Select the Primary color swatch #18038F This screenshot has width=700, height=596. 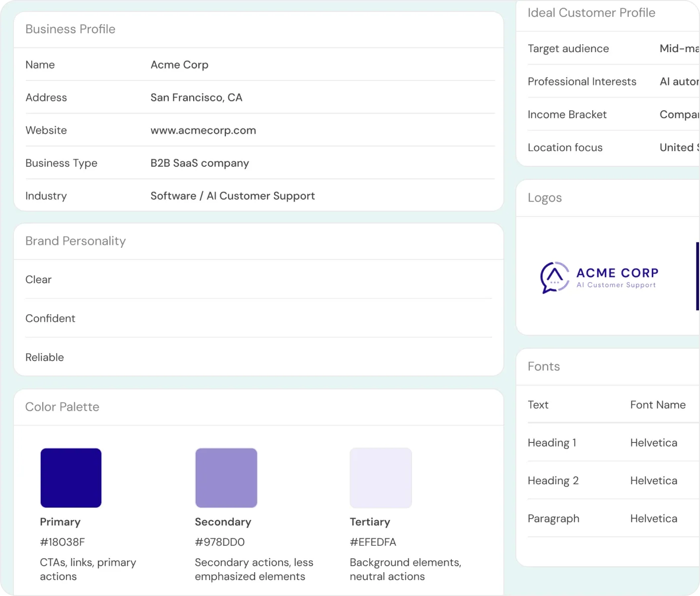point(71,478)
